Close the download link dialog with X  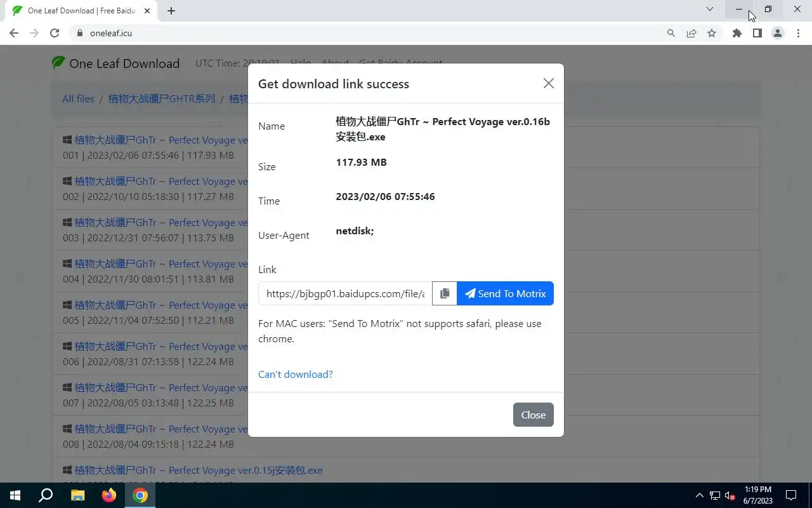tap(549, 83)
